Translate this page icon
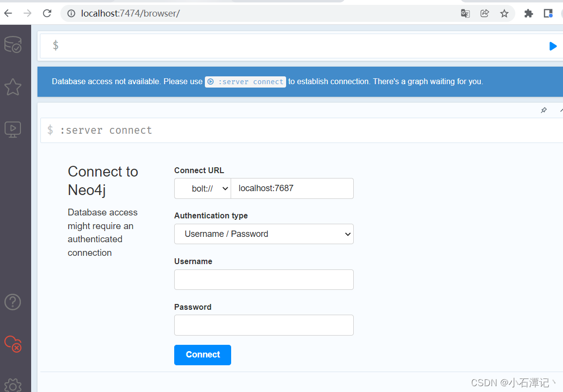The image size is (563, 392). click(x=465, y=14)
